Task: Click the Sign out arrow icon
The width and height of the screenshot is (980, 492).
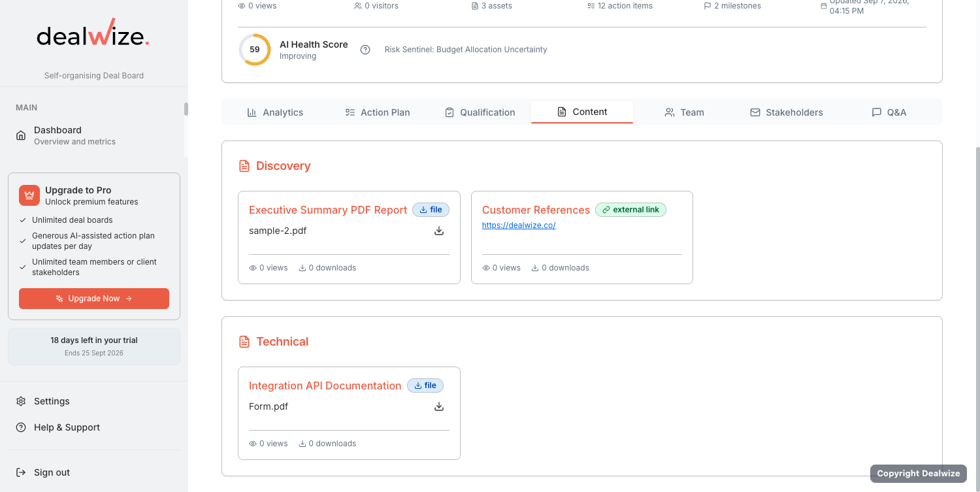Action: pos(21,472)
